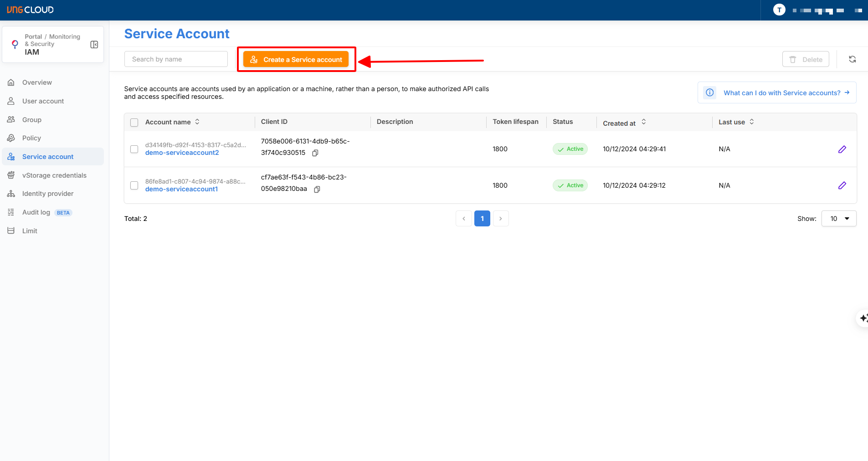Open the AI assistant sparkle icon
868x461 pixels.
point(863,318)
